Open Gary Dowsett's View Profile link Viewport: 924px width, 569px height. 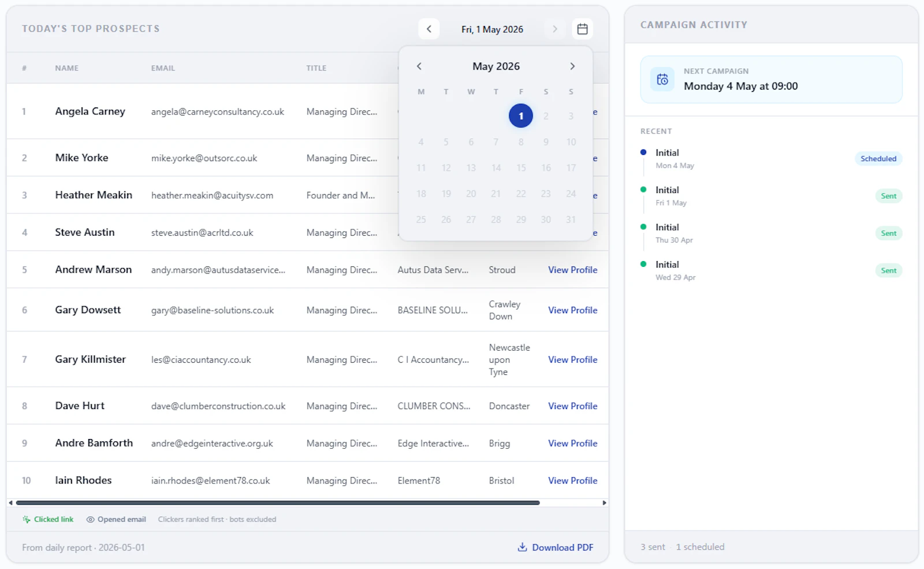(573, 310)
